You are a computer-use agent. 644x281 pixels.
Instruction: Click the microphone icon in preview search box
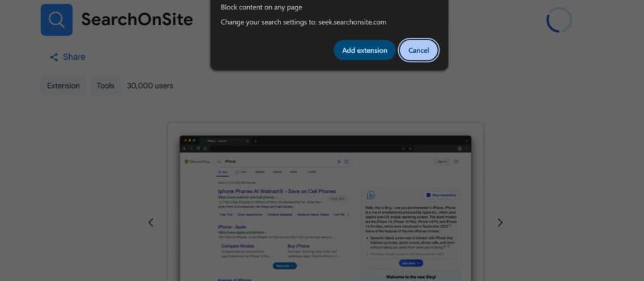[339, 162]
